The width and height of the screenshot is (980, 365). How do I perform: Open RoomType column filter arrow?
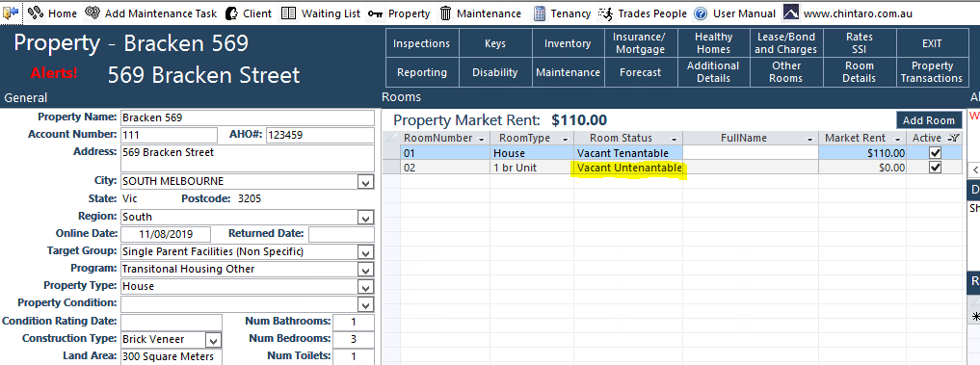[x=566, y=139]
